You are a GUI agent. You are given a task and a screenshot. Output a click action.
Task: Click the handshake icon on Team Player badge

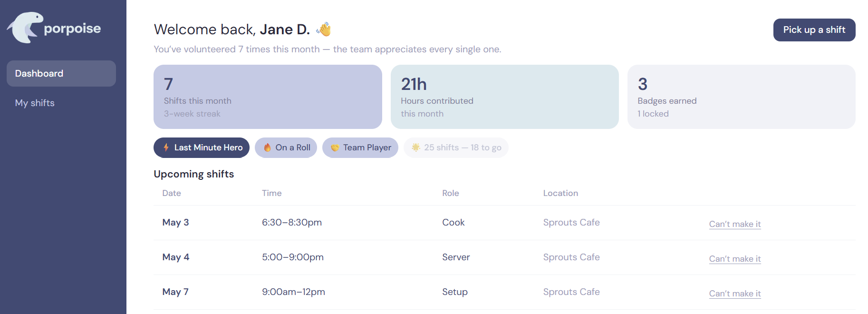[335, 147]
